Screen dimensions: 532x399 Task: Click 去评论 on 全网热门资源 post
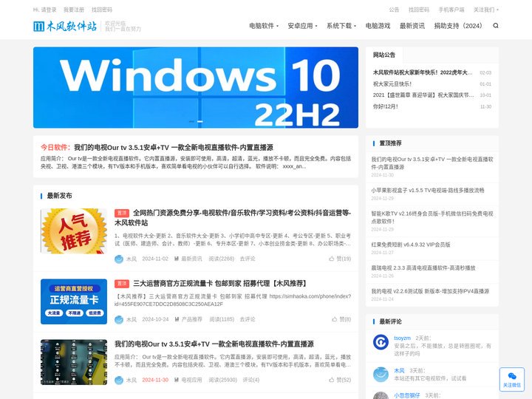[248, 259]
